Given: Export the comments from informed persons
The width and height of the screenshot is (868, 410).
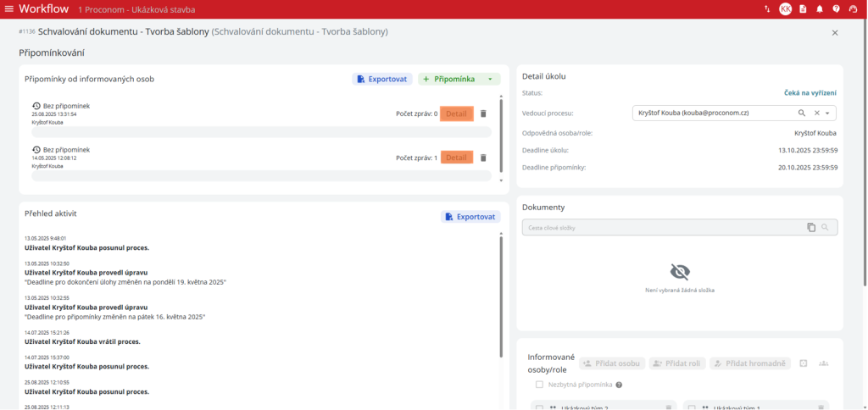Looking at the screenshot, I should tap(382, 79).
